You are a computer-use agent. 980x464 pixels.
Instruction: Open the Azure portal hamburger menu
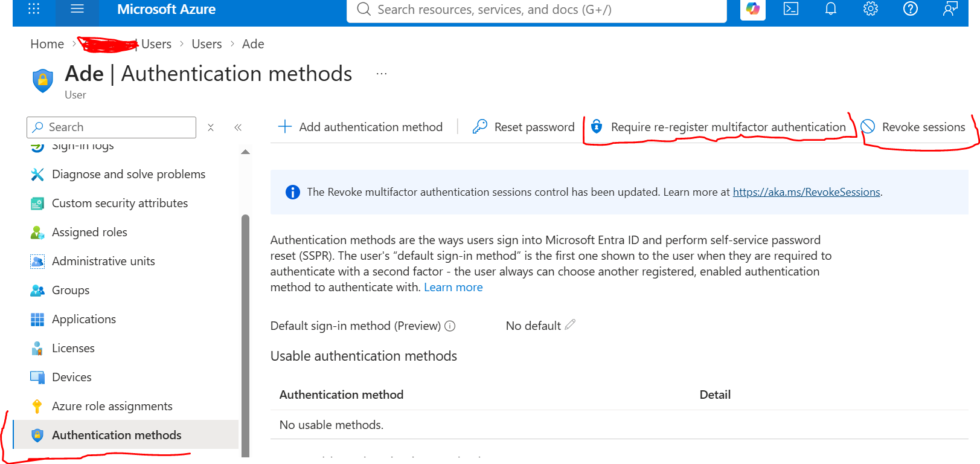pyautogui.click(x=77, y=9)
